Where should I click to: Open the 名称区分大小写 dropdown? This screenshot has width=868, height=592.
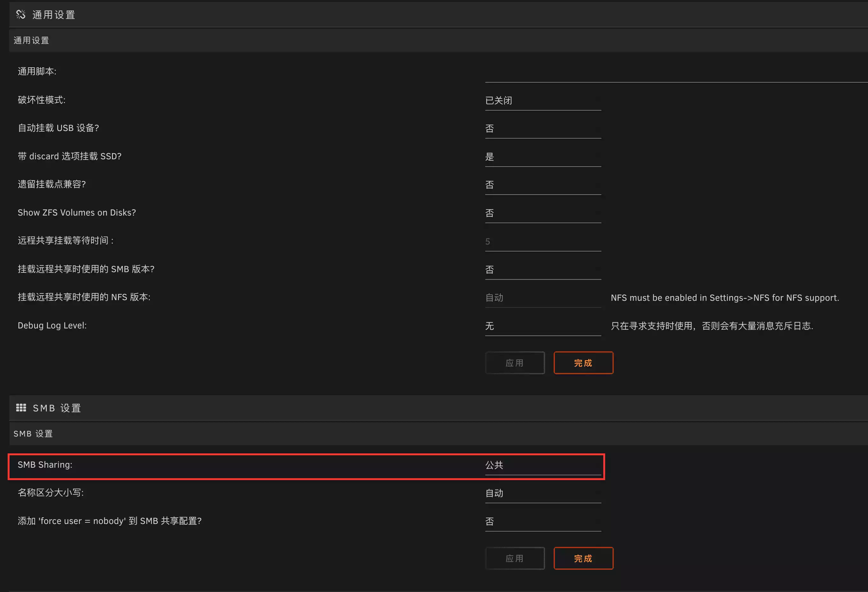(543, 493)
